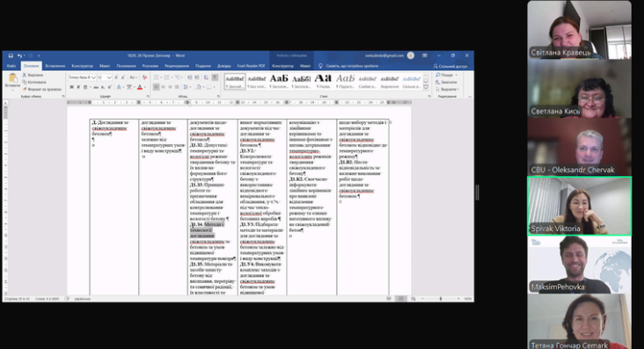Toggle left text alignment

click(156, 87)
